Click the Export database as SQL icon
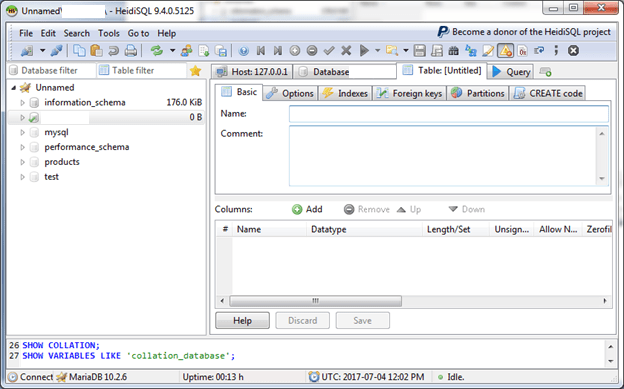The width and height of the screenshot is (624, 389). [x=221, y=51]
